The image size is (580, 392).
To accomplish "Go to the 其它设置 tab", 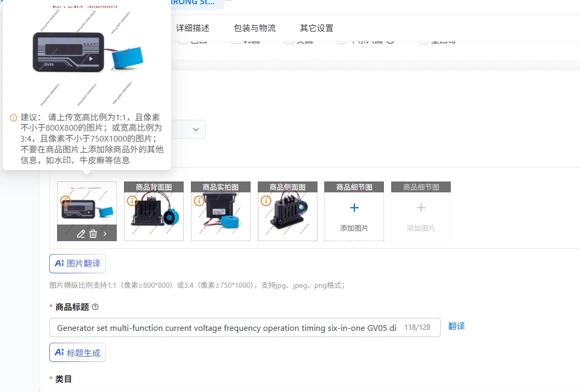I will tap(316, 28).
